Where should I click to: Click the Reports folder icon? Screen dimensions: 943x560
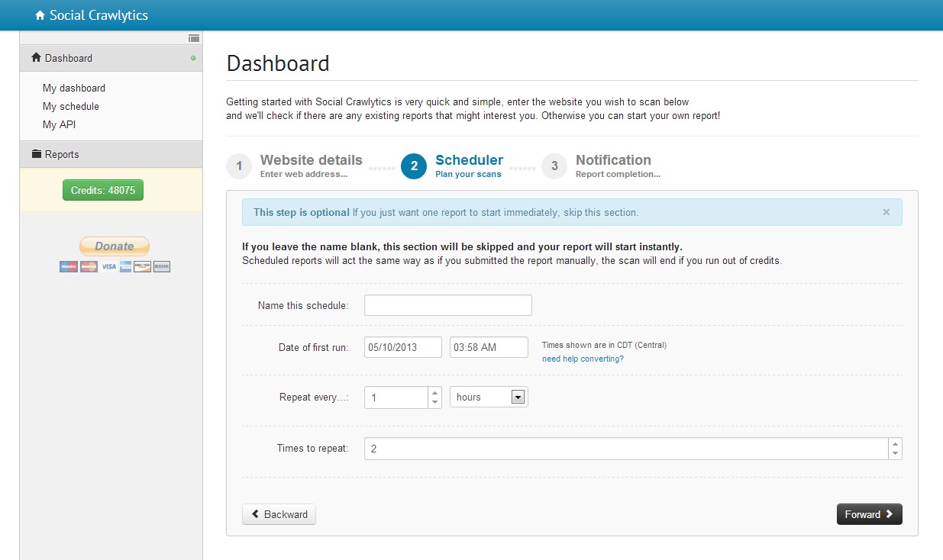(x=36, y=154)
